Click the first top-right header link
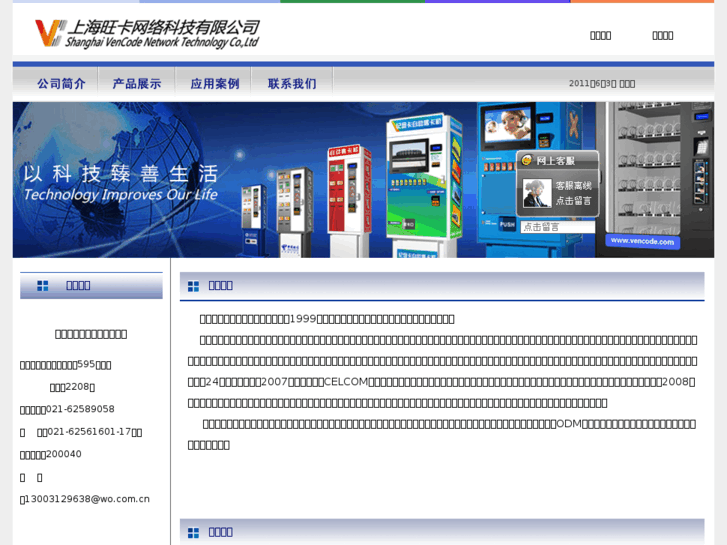This screenshot has width=727, height=545. tap(600, 36)
